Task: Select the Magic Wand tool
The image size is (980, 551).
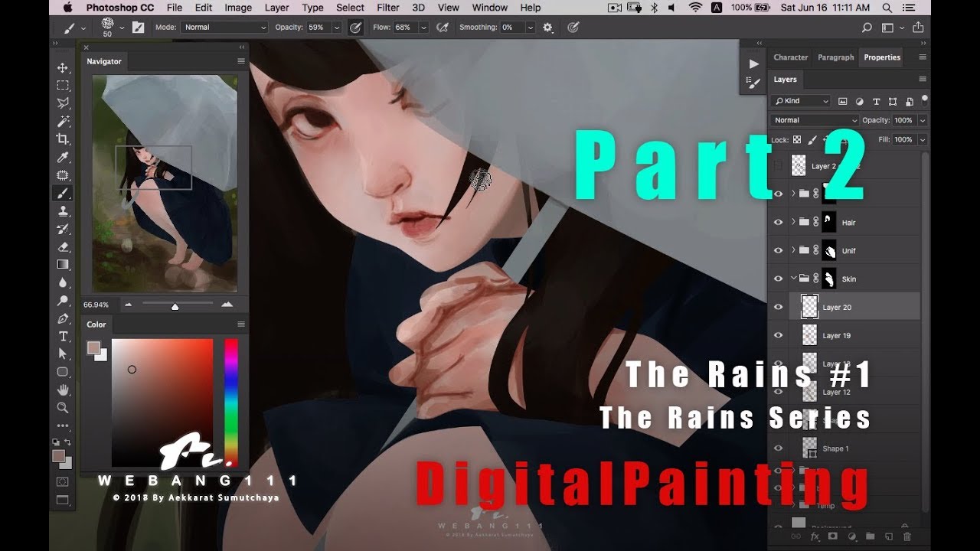Action: tap(63, 121)
